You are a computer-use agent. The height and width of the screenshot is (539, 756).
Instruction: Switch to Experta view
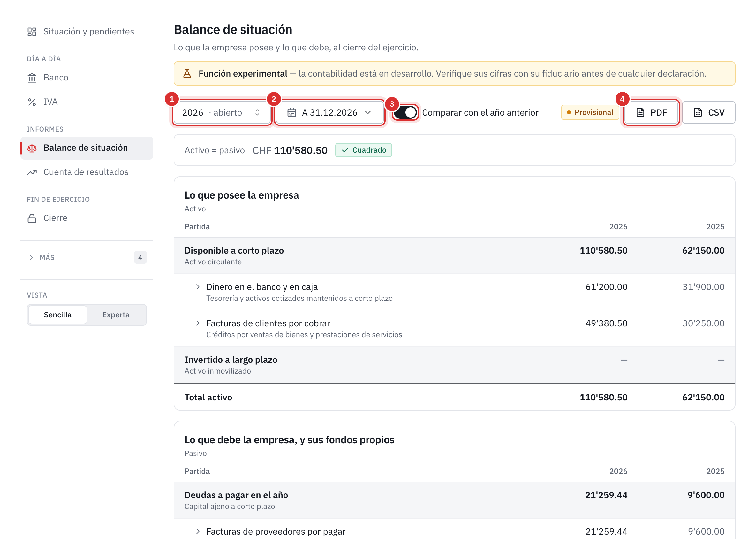pos(116,315)
